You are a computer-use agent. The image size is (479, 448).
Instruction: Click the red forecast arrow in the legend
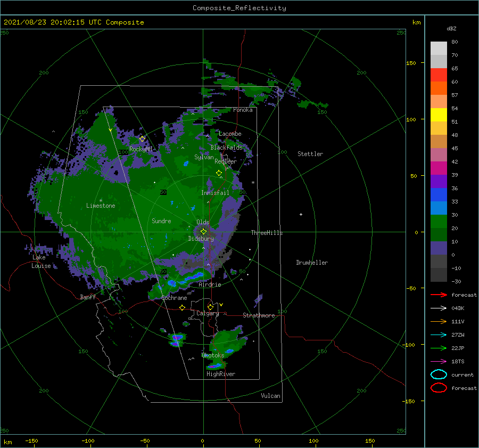439,295
